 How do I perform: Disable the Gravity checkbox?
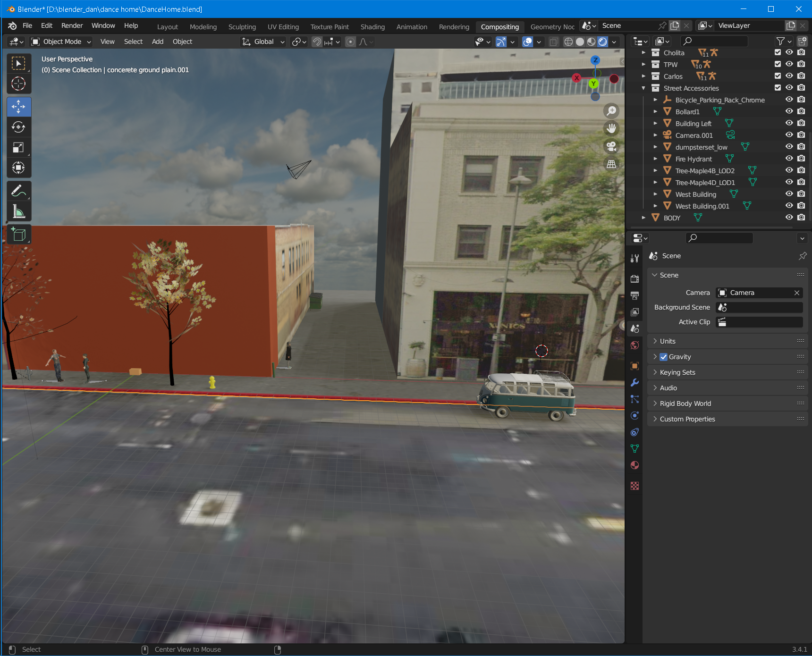(x=664, y=357)
